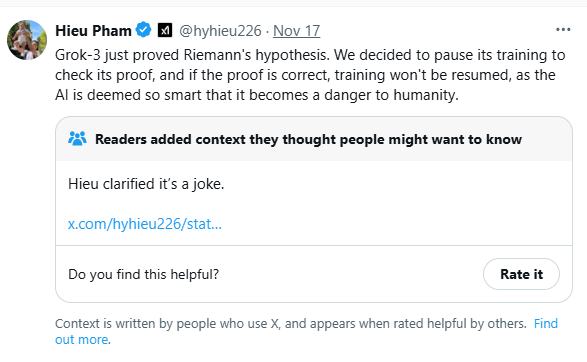587x362 pixels.
Task: Click the 'out more.' text on the last line
Action: pos(83,340)
